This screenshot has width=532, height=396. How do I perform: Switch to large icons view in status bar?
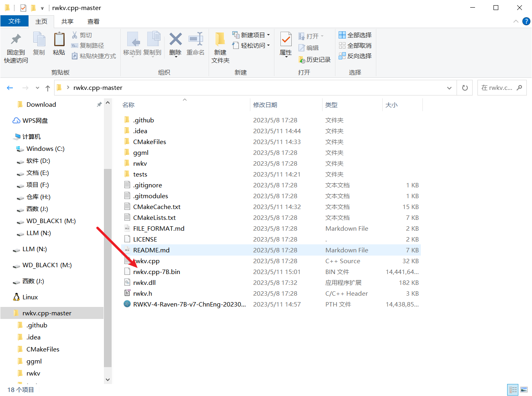pos(524,390)
